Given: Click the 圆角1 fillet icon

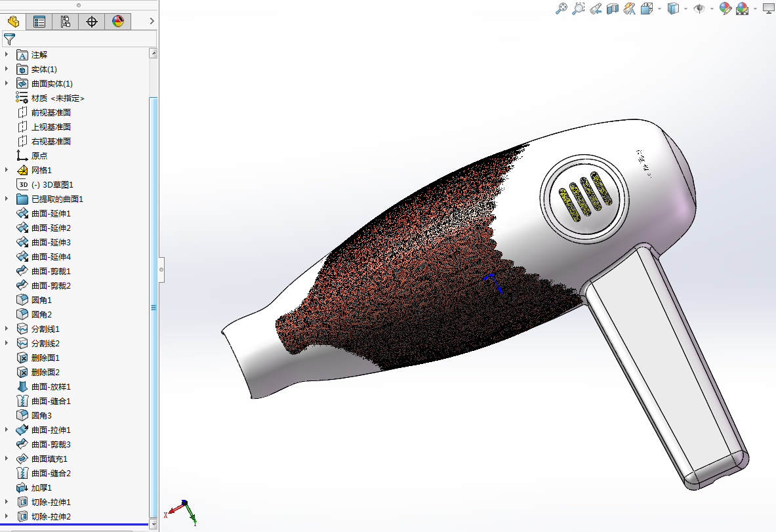Looking at the screenshot, I should [x=22, y=300].
